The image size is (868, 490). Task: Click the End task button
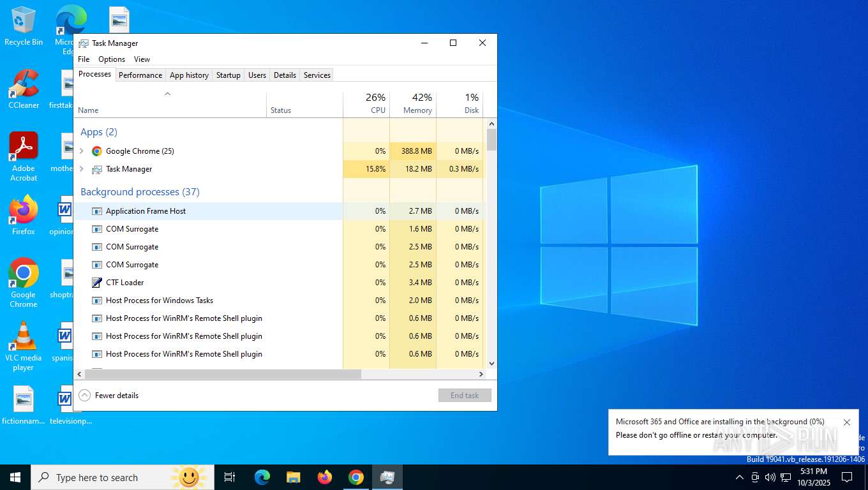click(x=465, y=396)
